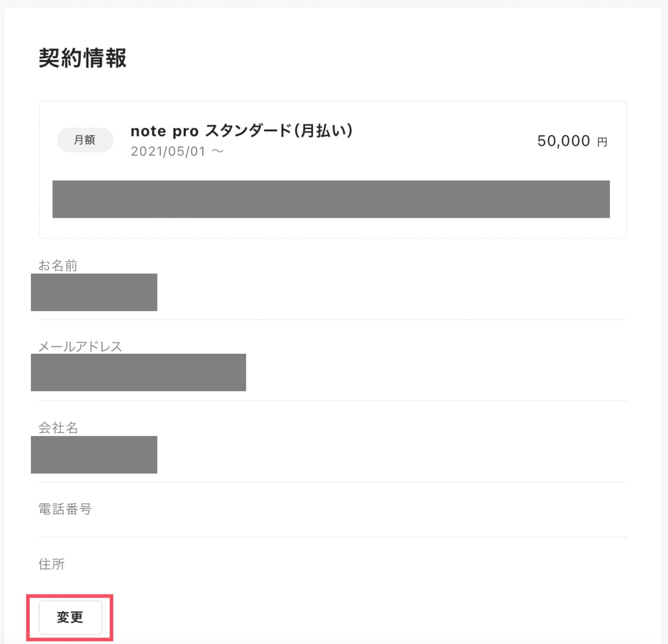The width and height of the screenshot is (668, 644).
Task: Click the 変更 button
Action: tap(70, 617)
